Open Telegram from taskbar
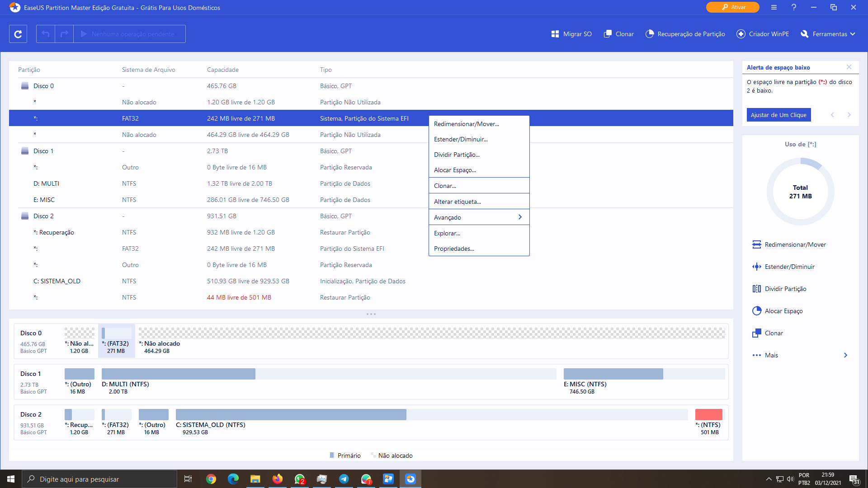Viewport: 868px width, 488px height. pyautogui.click(x=344, y=479)
